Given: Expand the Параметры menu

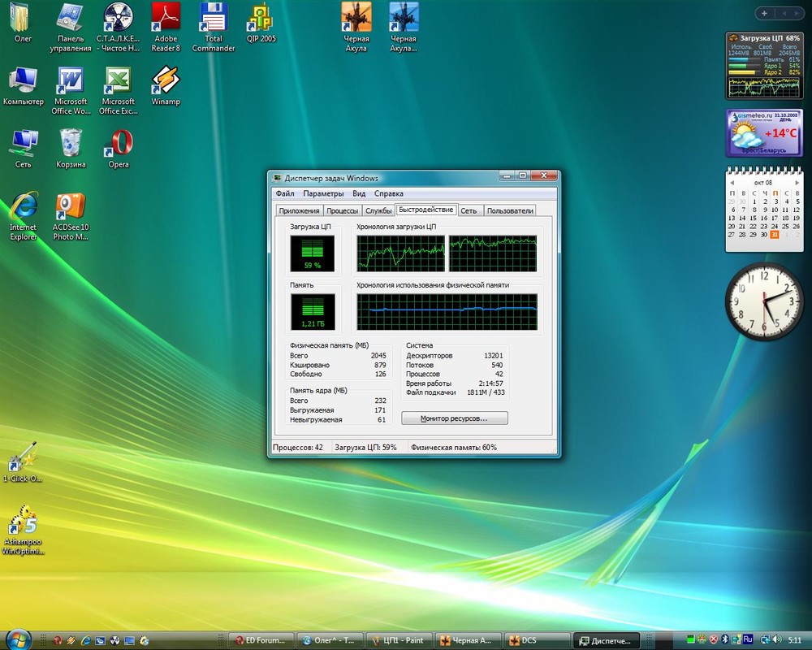Looking at the screenshot, I should [323, 193].
